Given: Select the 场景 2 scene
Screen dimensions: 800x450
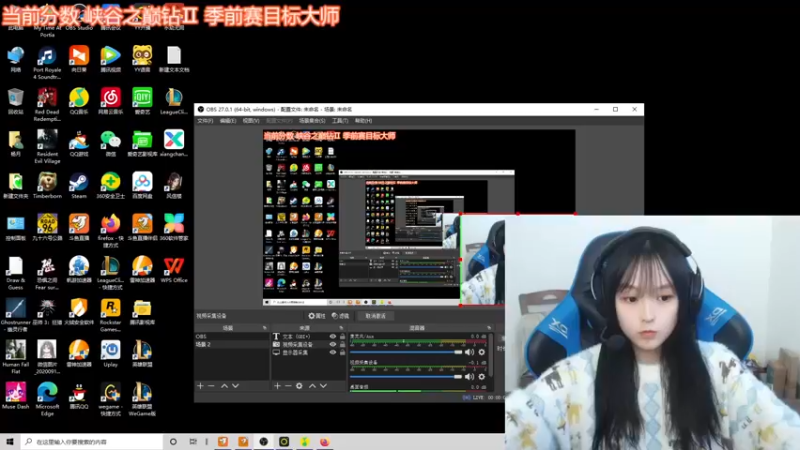Looking at the screenshot, I should 232,344.
